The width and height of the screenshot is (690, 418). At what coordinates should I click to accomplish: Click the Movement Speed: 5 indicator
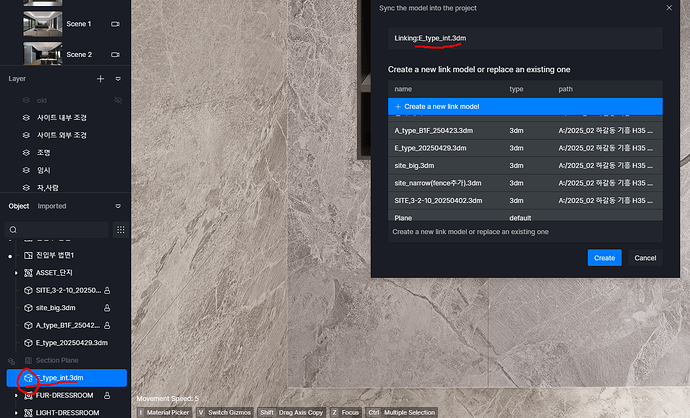[x=168, y=399]
